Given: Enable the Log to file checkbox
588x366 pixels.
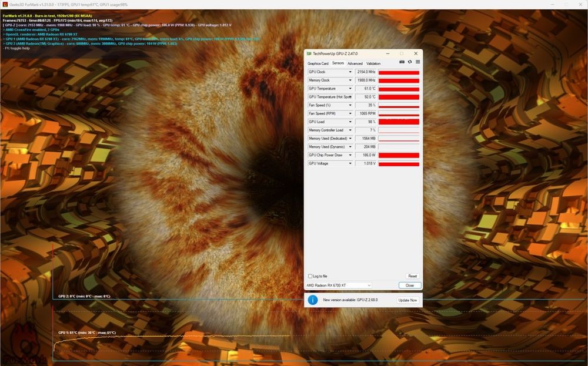Looking at the screenshot, I should point(310,276).
